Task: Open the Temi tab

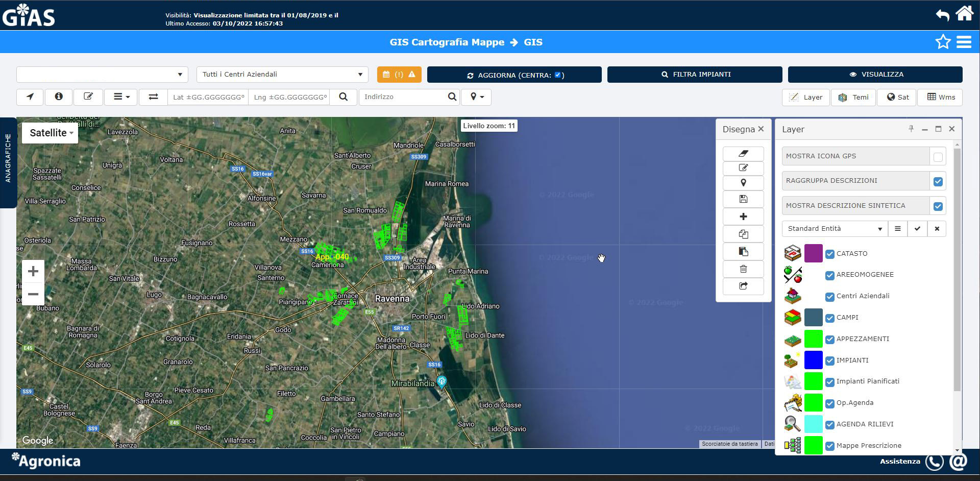Action: (853, 98)
